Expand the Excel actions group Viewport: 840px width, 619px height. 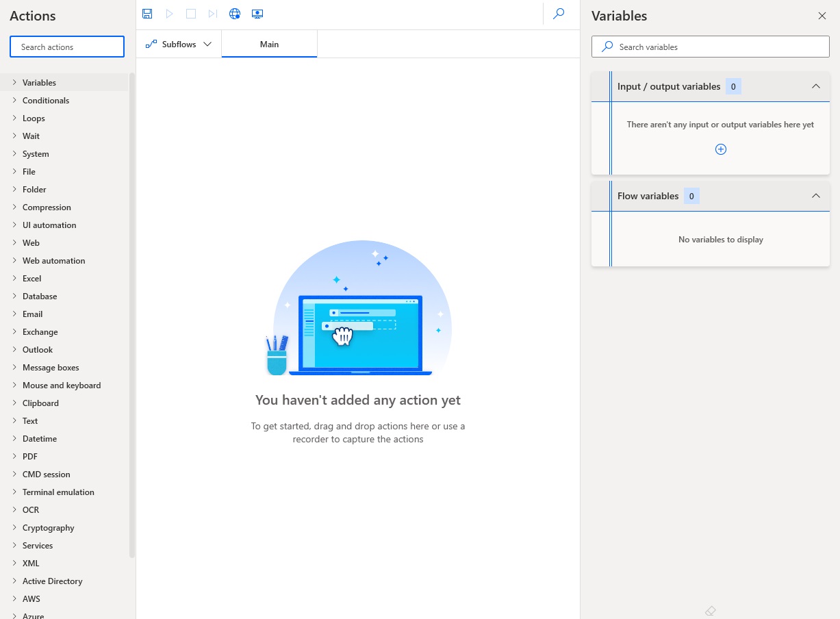[33, 278]
